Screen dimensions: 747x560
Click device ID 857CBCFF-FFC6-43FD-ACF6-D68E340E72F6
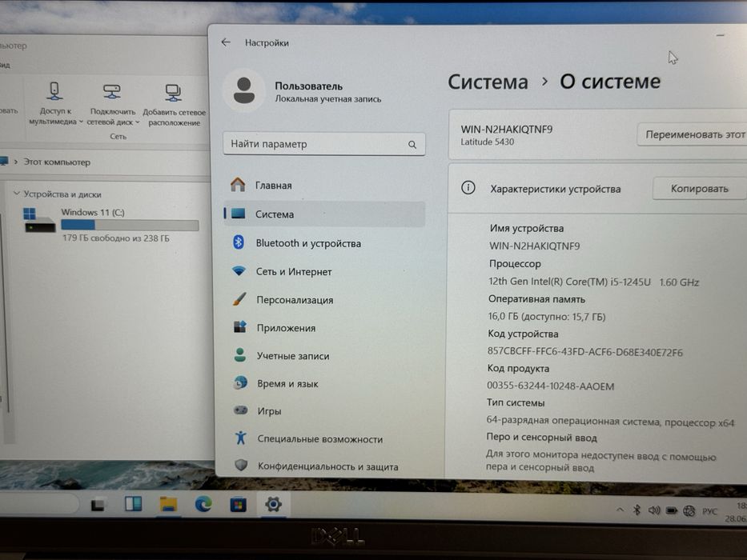point(584,352)
